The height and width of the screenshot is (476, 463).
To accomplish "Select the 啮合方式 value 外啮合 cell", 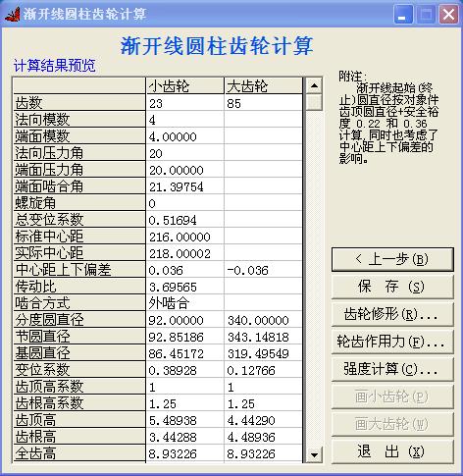I will (184, 303).
